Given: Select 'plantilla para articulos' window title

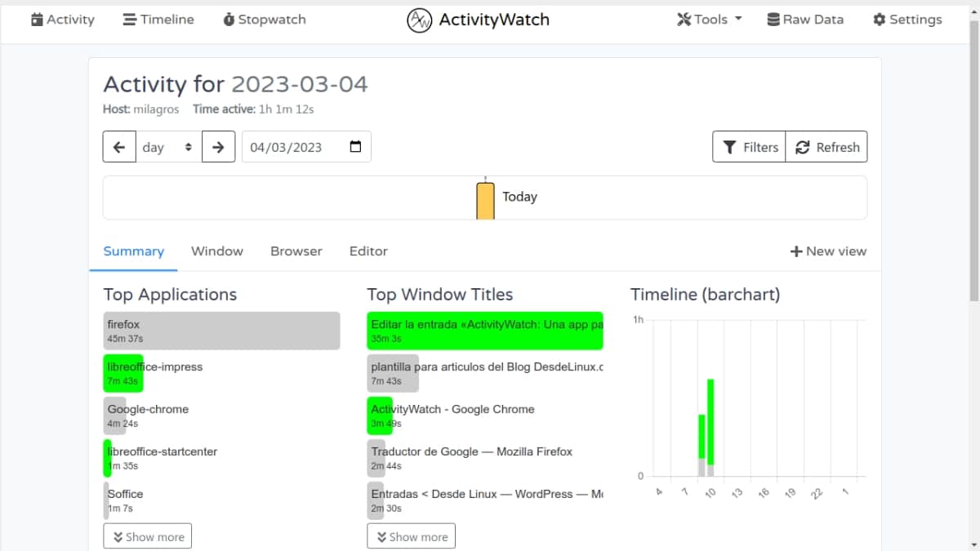Looking at the screenshot, I should [485, 373].
